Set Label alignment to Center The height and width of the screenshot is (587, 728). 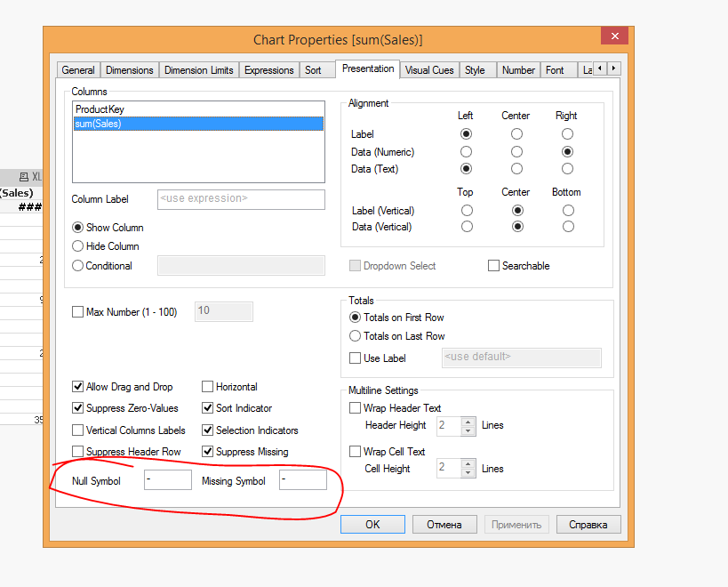pyautogui.click(x=516, y=134)
